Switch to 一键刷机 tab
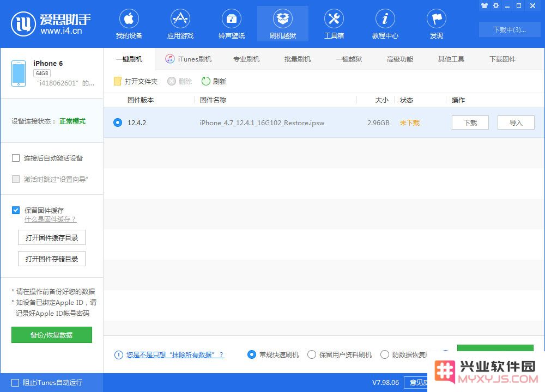The image size is (545, 392). 129,59
